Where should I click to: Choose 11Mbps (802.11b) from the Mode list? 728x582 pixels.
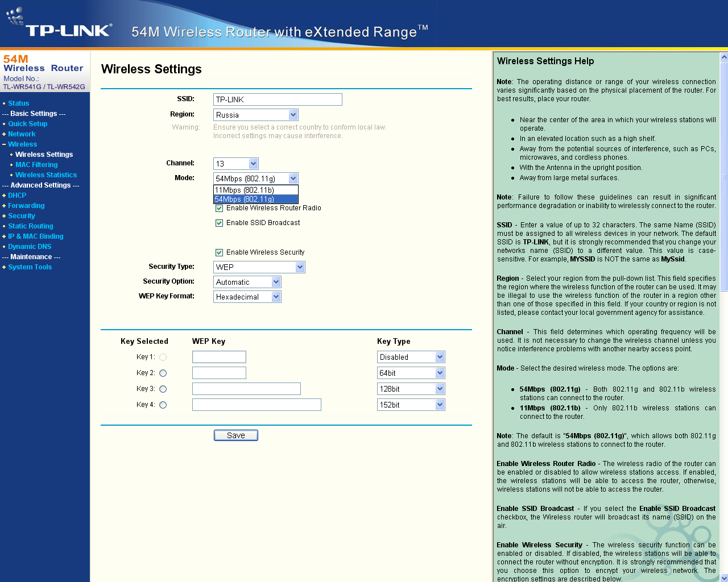(x=256, y=190)
